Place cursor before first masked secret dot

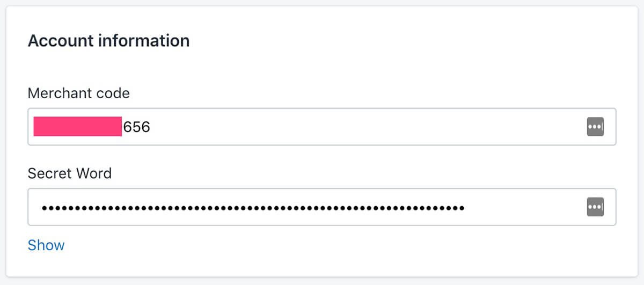(40, 207)
